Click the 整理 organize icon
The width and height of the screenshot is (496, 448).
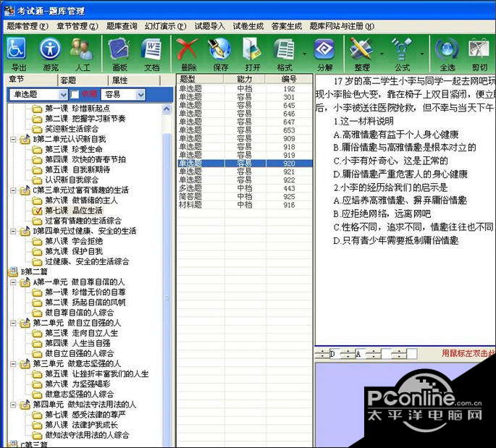[x=361, y=54]
